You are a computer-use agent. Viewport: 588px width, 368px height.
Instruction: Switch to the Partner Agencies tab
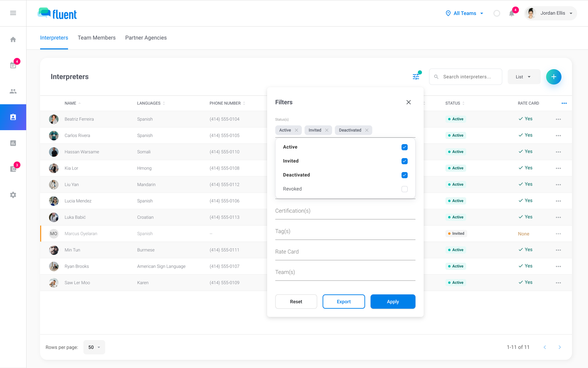(x=146, y=38)
